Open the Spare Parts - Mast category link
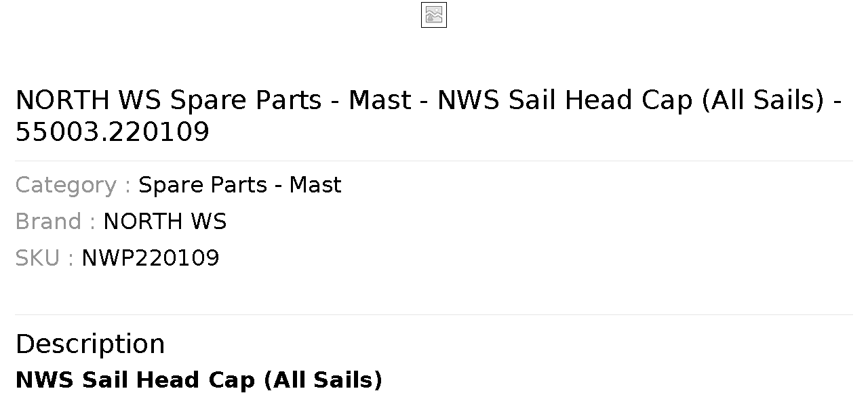 tap(240, 185)
